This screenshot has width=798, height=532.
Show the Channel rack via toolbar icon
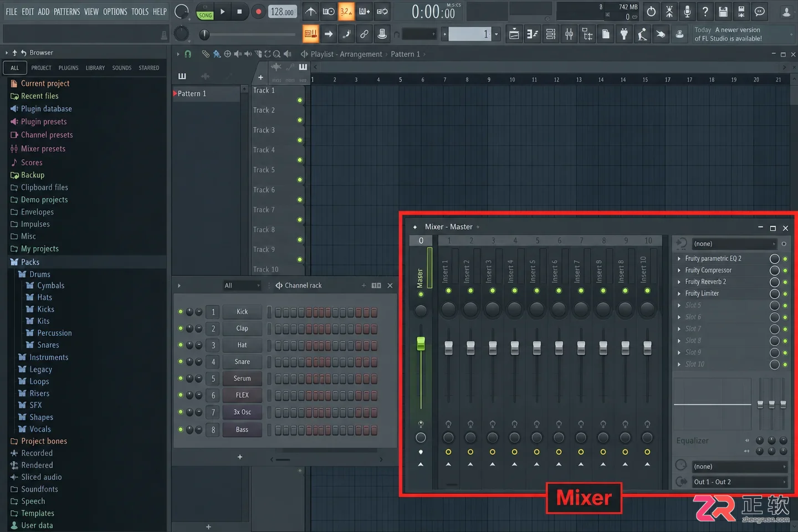point(550,34)
